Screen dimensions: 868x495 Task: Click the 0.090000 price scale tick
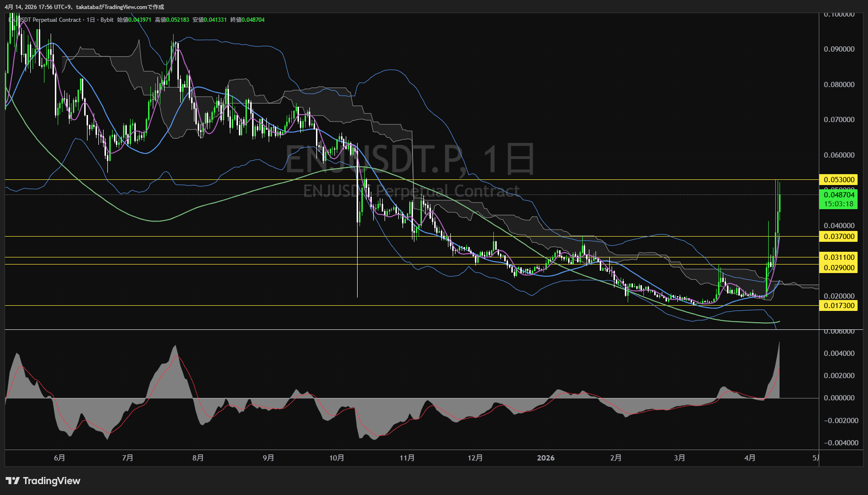(x=839, y=49)
